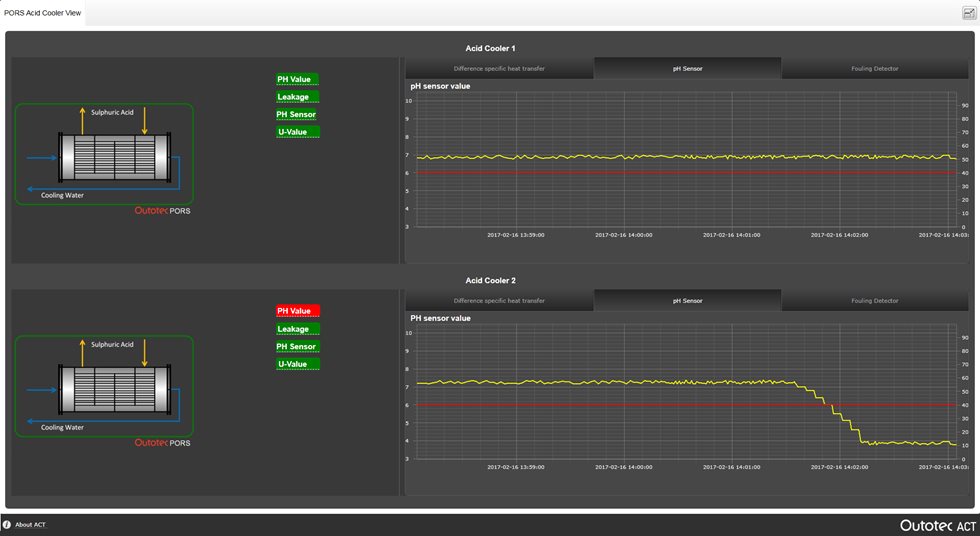The image size is (980, 536).
Task: Click the About ACT info icon
Action: 7,524
